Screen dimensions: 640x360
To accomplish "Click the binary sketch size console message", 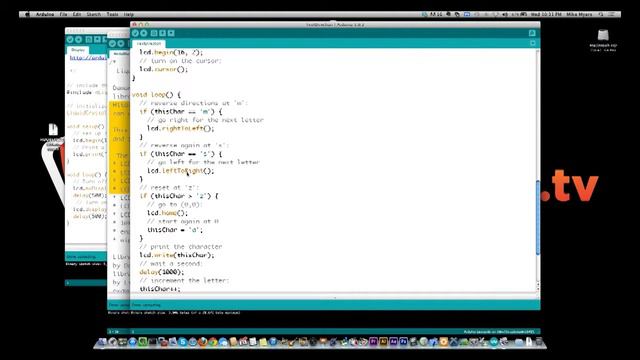I will coord(186,313).
